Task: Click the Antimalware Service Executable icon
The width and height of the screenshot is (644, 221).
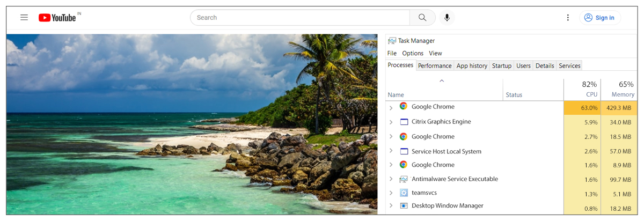Action: pos(404,179)
